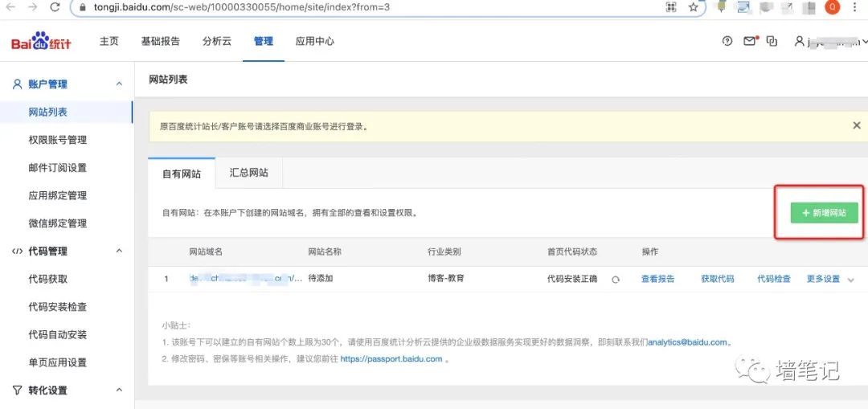Click the browser address bar URL

point(241,7)
